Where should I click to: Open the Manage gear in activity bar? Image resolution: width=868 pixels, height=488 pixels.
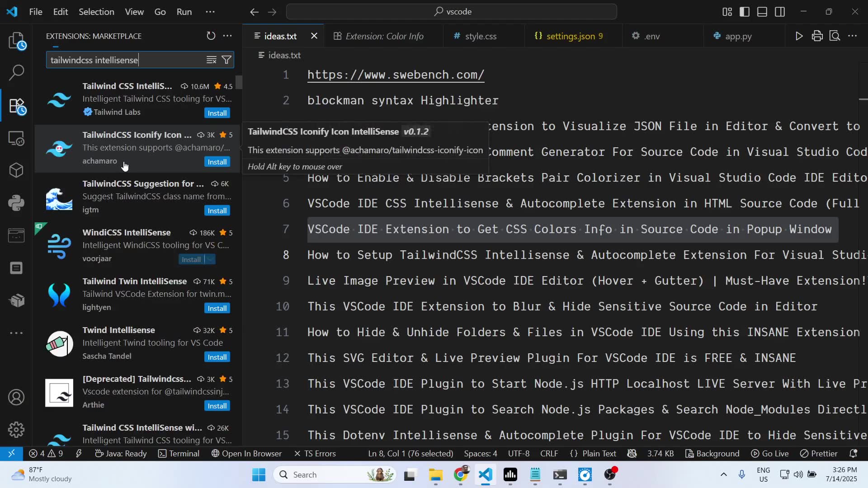point(17,430)
